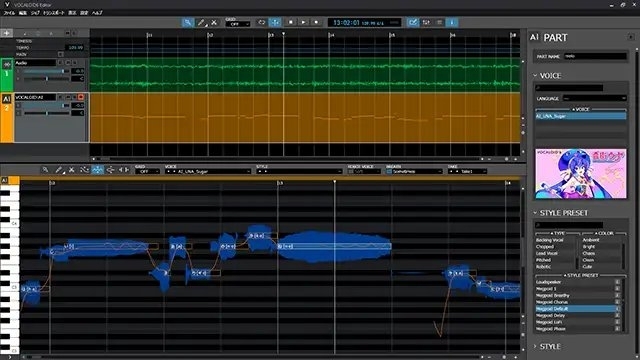This screenshot has height=360, width=640.
Task: Select the zoom tool in piano roll toolbar
Action: pos(45,170)
